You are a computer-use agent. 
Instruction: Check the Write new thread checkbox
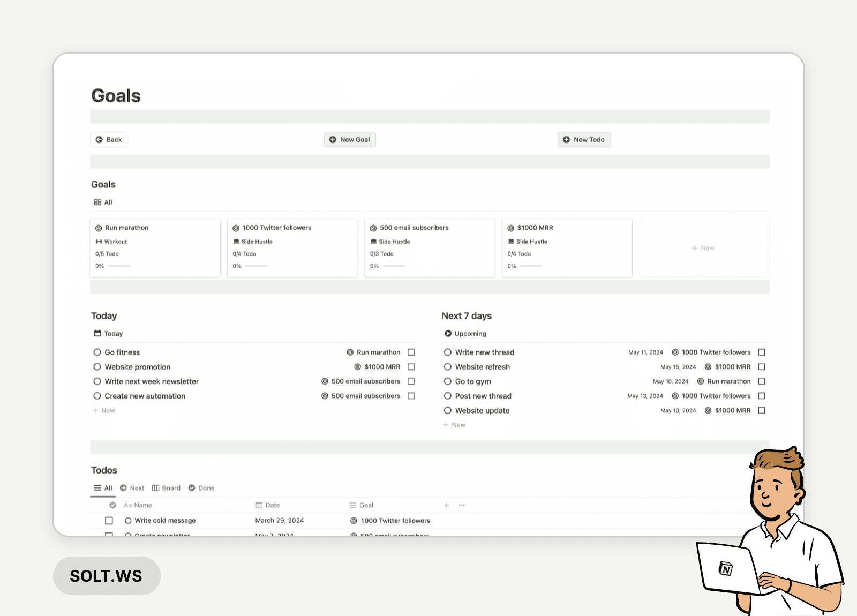(x=762, y=352)
